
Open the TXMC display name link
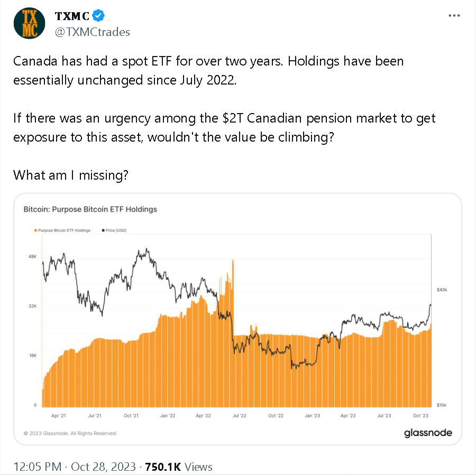(x=72, y=15)
